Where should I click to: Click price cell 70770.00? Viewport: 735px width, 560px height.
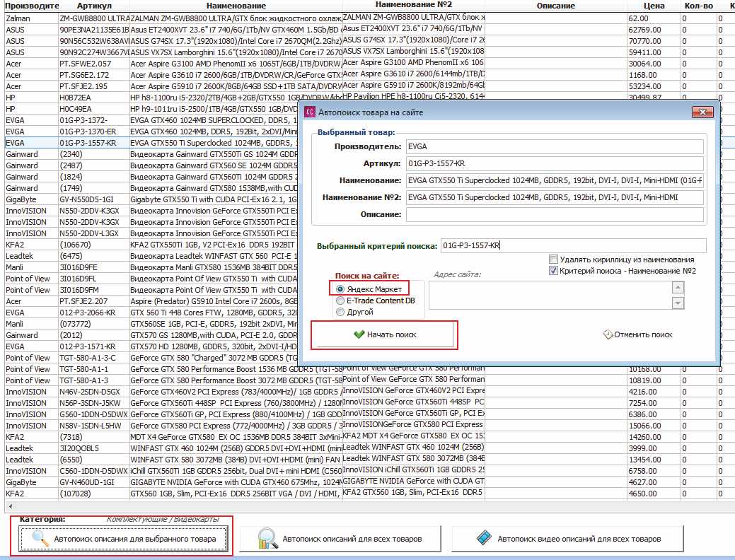click(654, 41)
